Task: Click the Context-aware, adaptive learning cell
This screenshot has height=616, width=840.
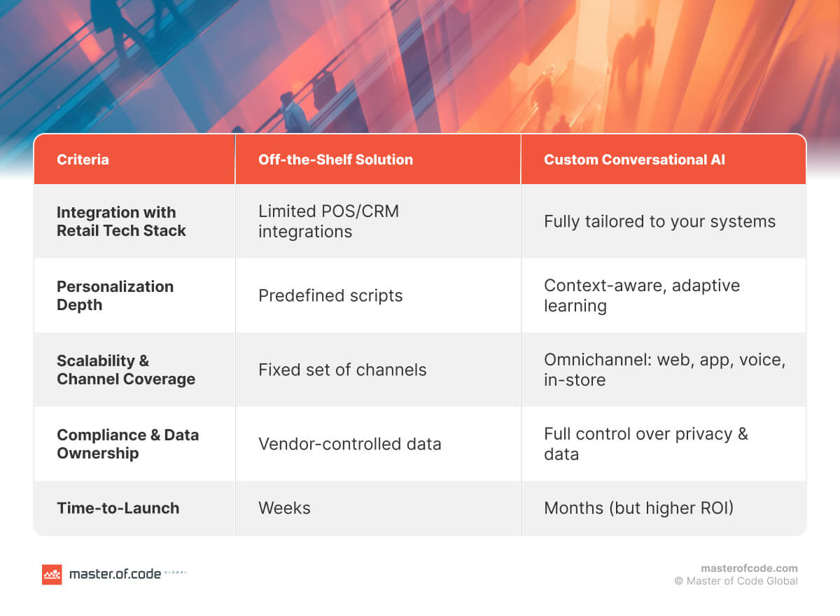Action: pyautogui.click(x=641, y=295)
